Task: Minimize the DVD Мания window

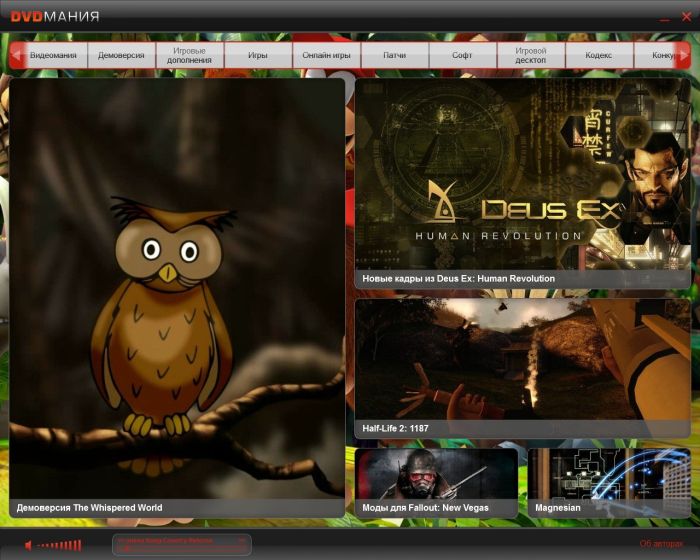Action: click(x=665, y=20)
